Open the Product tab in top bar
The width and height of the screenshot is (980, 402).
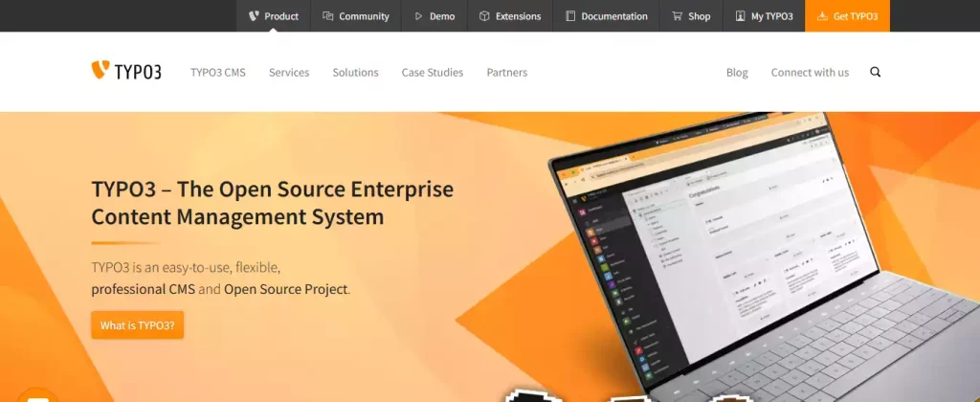(273, 16)
